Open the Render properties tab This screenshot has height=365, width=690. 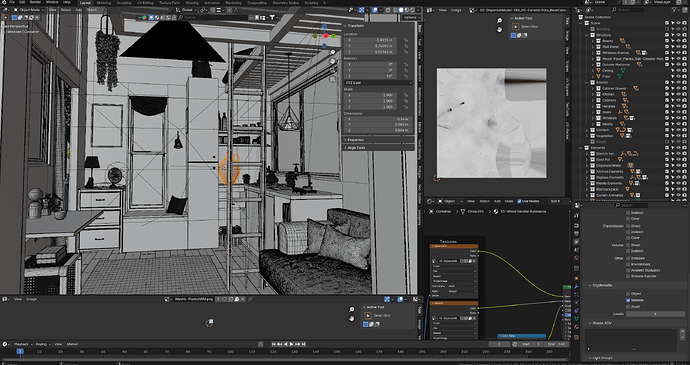point(576,226)
